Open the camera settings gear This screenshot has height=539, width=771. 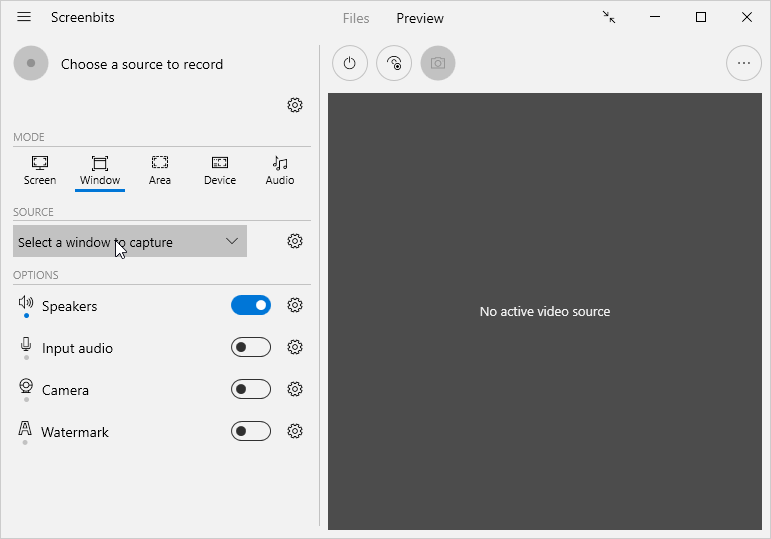pyautogui.click(x=295, y=389)
